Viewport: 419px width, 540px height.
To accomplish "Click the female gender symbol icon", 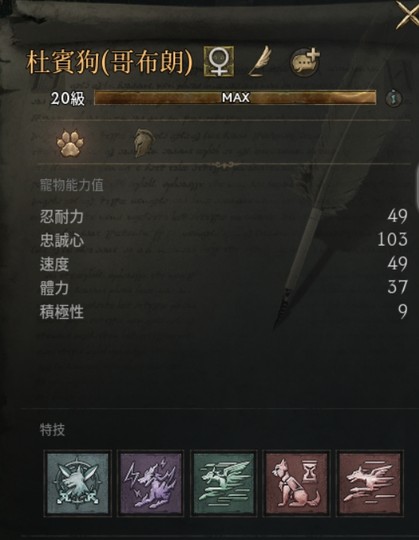I will coord(219,62).
